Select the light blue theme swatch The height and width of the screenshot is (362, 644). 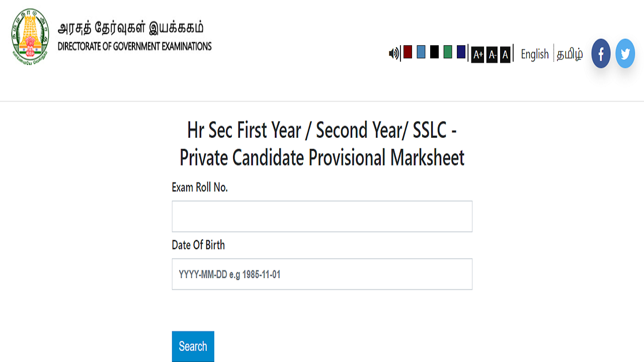421,52
